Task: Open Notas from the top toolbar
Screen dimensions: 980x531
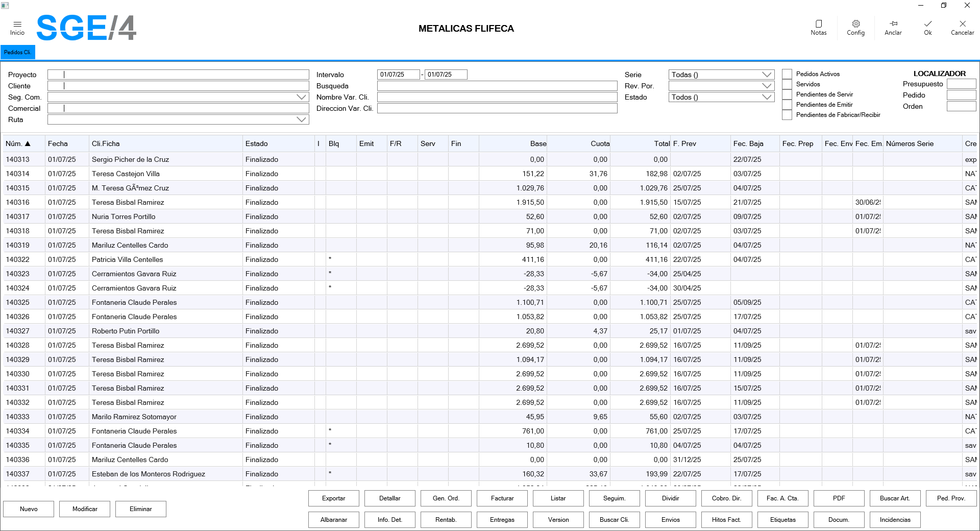Action: 818,28
